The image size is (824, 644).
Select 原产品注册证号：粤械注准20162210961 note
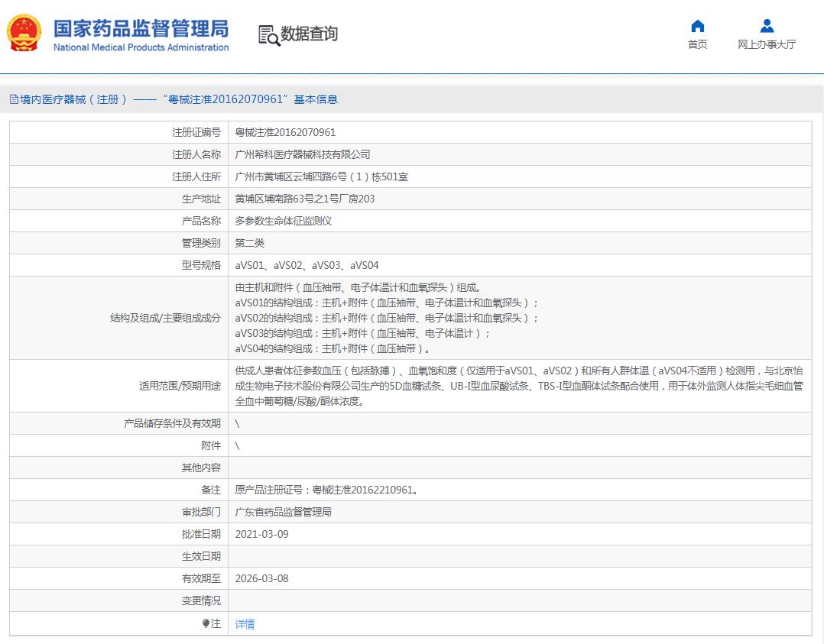point(327,490)
